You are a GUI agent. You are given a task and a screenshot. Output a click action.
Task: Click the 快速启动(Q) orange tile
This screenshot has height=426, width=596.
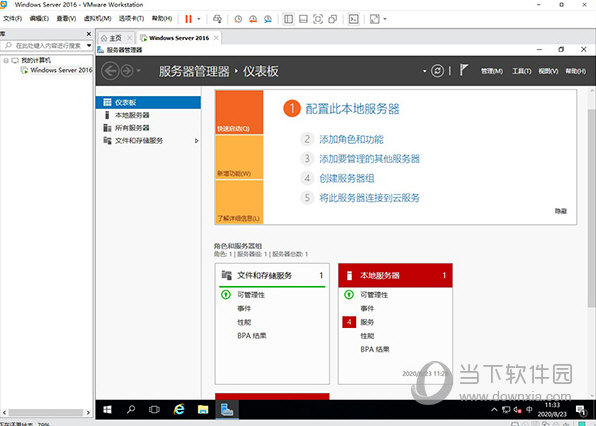239,112
